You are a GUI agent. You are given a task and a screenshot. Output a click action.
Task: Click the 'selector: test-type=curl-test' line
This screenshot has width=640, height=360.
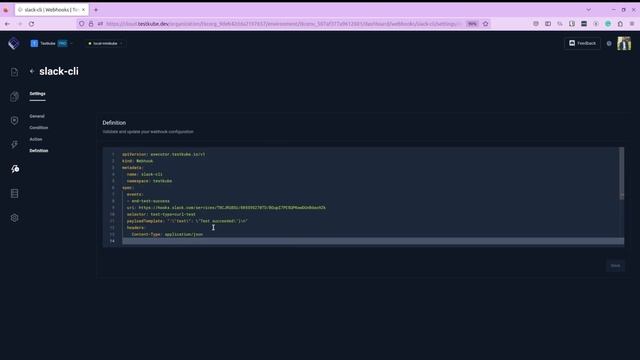tap(161, 214)
